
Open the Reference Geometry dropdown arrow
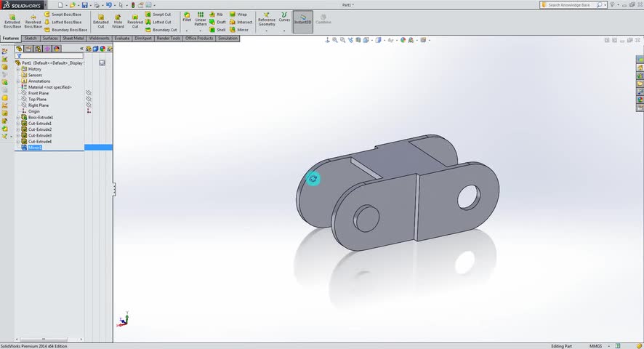(267, 31)
